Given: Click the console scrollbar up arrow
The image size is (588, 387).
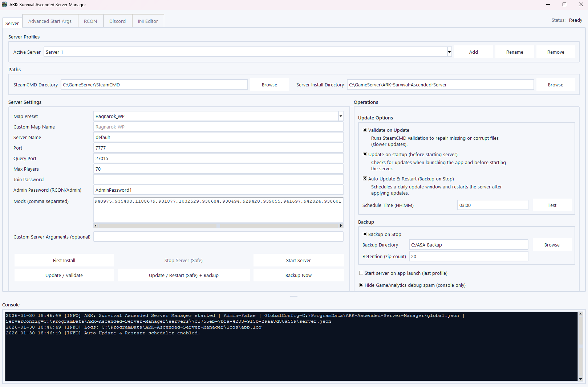Looking at the screenshot, I should [x=580, y=314].
